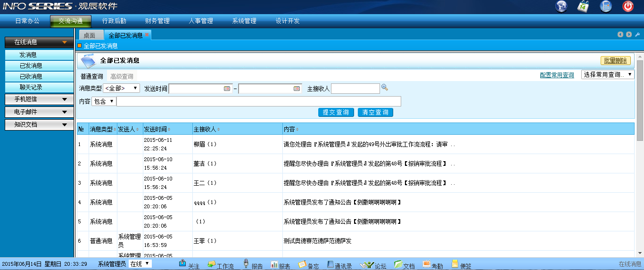
Task: Open 关注 in the bottom bar
Action: coord(189,265)
